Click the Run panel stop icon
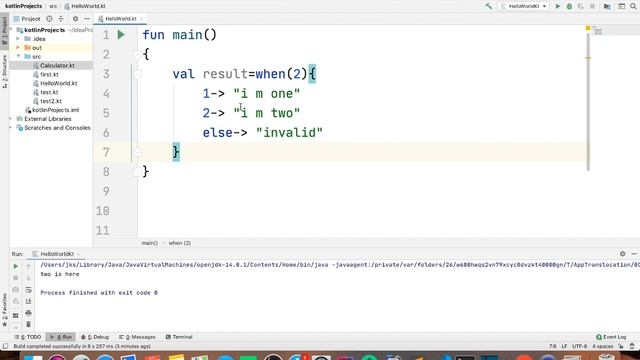Screen dimensions: 640x360 point(16,278)
